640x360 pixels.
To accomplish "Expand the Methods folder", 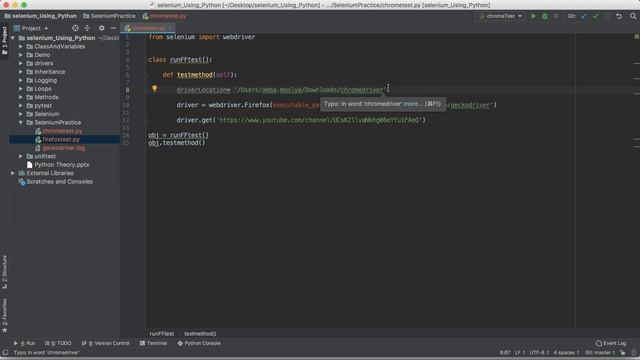I will (21, 97).
